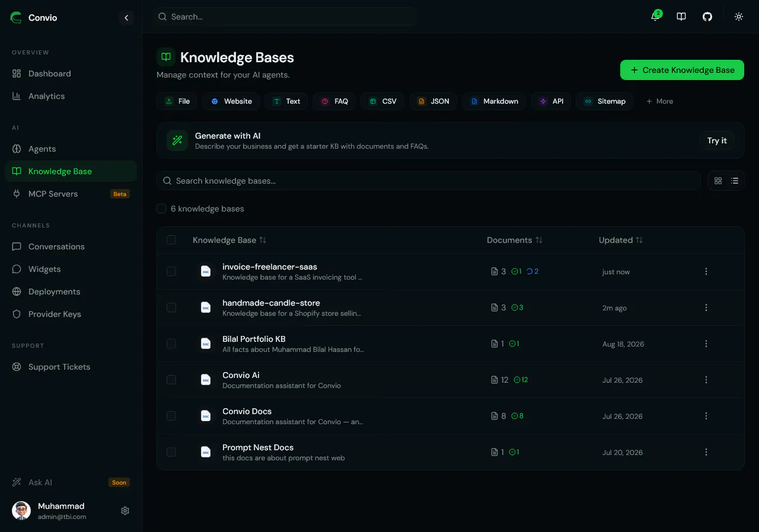Open MCP Servers in the sidebar
The width and height of the screenshot is (759, 532).
tap(71, 194)
